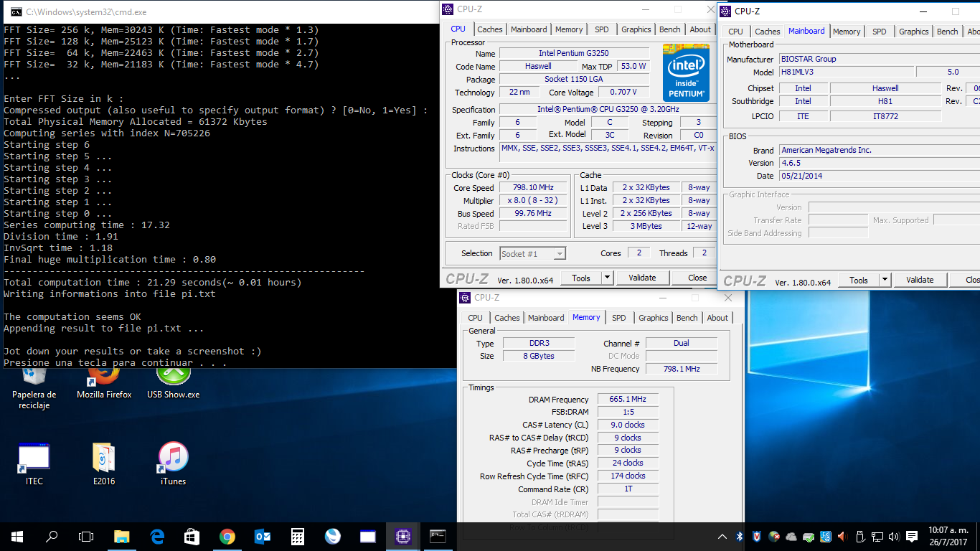Image resolution: width=980 pixels, height=551 pixels.
Task: Open the OneDrive cloud tray icon
Action: click(791, 537)
